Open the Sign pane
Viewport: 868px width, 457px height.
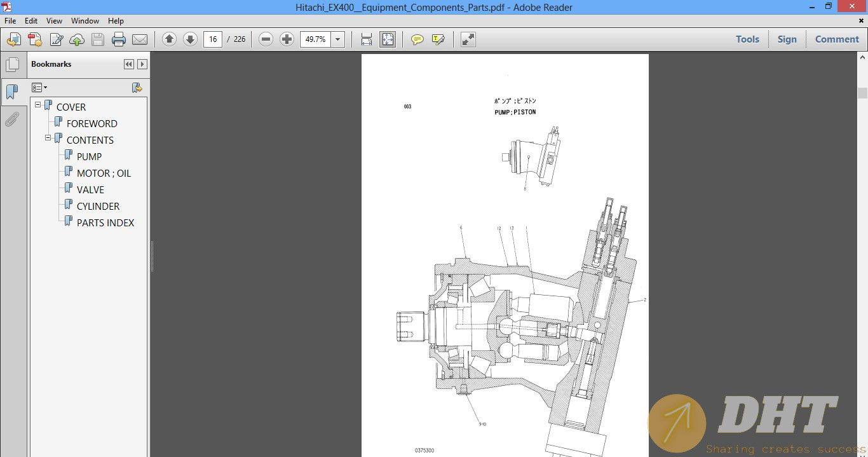[787, 39]
